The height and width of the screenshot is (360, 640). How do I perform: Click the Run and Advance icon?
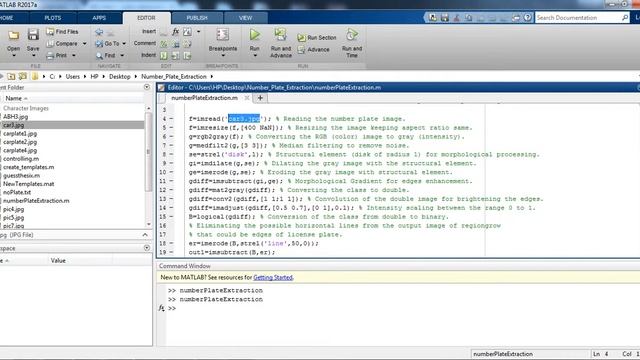(280, 35)
